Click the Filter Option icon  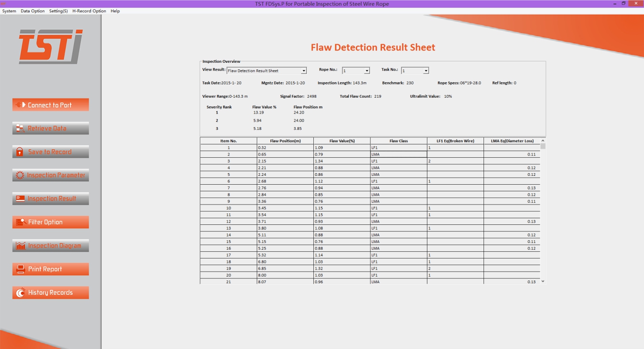pyautogui.click(x=20, y=222)
